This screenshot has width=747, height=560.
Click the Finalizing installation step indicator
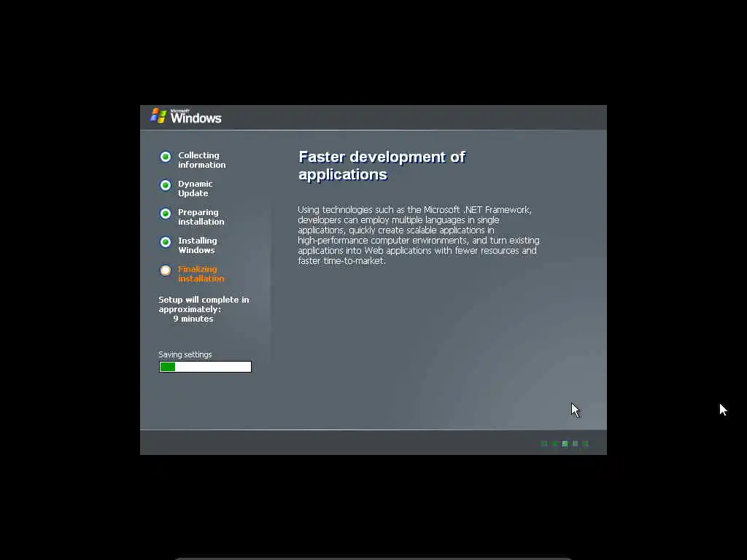point(166,271)
